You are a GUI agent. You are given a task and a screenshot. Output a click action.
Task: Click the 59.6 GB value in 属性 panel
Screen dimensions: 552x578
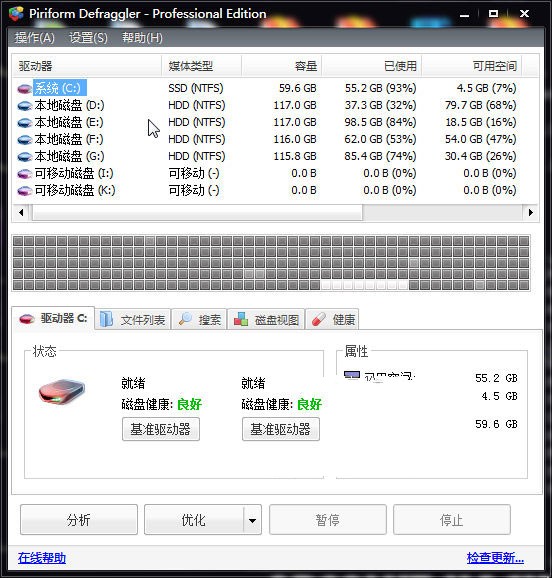tap(496, 424)
